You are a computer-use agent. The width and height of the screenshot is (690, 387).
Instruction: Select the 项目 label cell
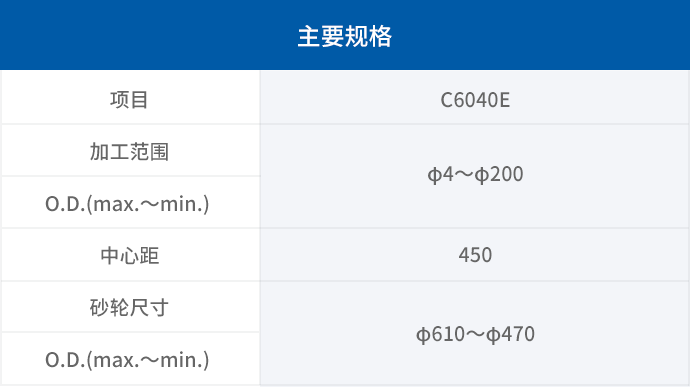pyautogui.click(x=131, y=98)
